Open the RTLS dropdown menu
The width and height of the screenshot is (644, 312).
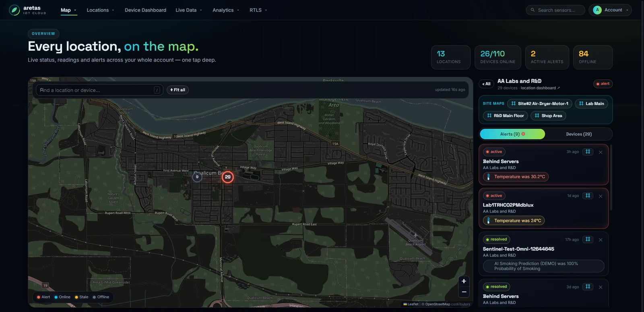[x=258, y=10]
